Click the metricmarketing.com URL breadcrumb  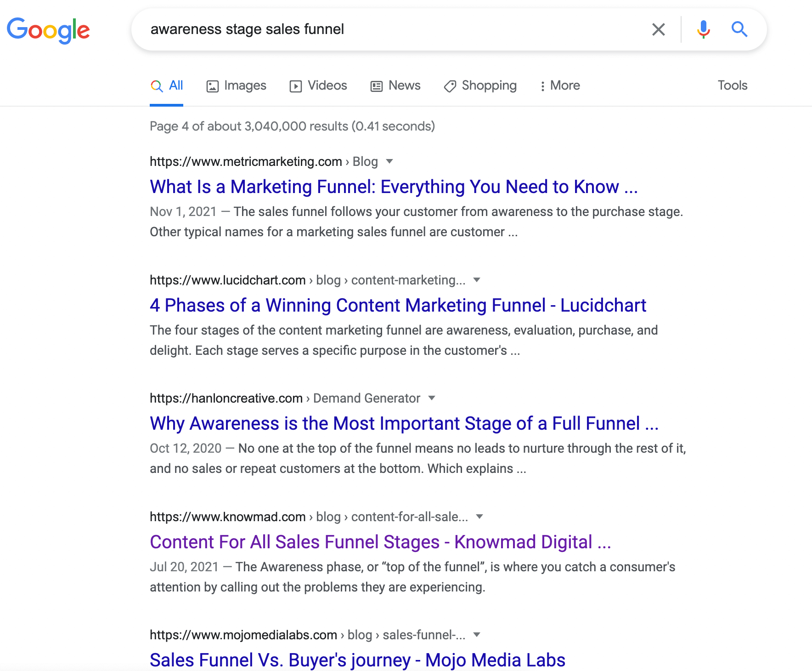pos(264,162)
